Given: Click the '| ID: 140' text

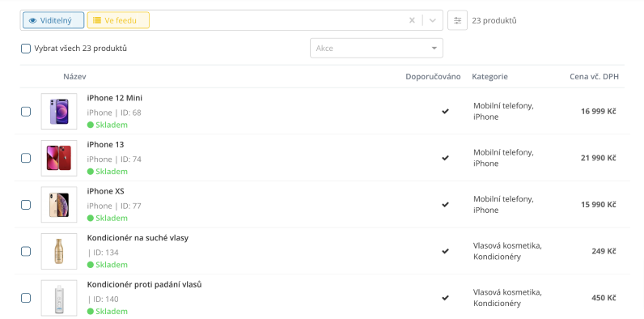Looking at the screenshot, I should (x=103, y=299).
